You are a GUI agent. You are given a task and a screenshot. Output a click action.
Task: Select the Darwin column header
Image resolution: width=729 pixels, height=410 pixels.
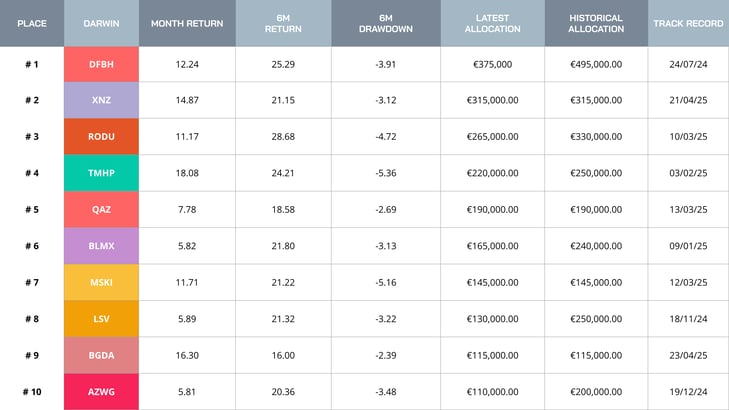click(101, 23)
